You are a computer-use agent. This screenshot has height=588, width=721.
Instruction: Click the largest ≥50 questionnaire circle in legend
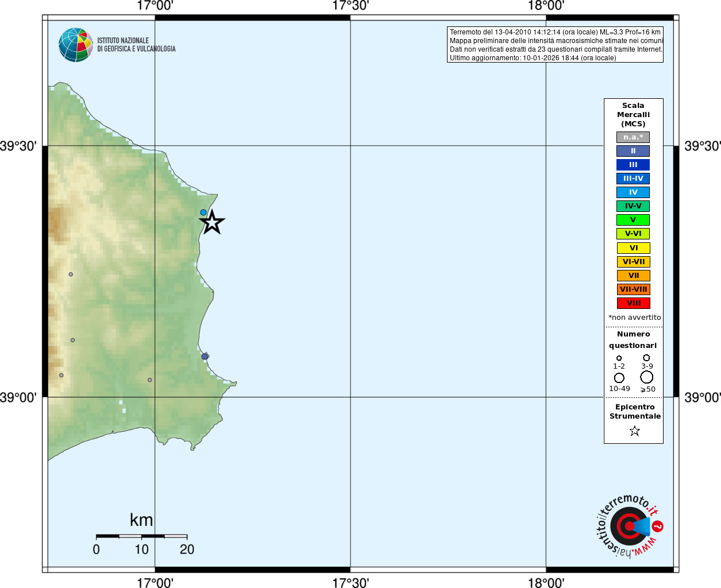647,377
